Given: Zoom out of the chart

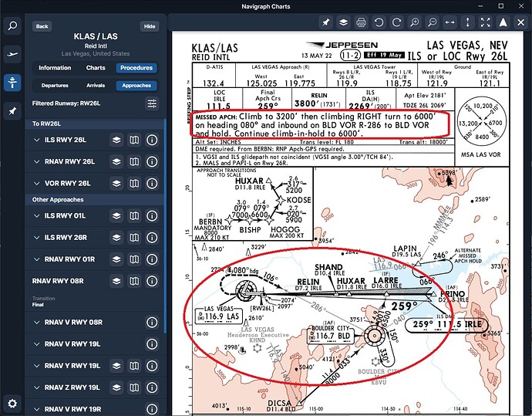Looking at the screenshot, I should [x=433, y=22].
